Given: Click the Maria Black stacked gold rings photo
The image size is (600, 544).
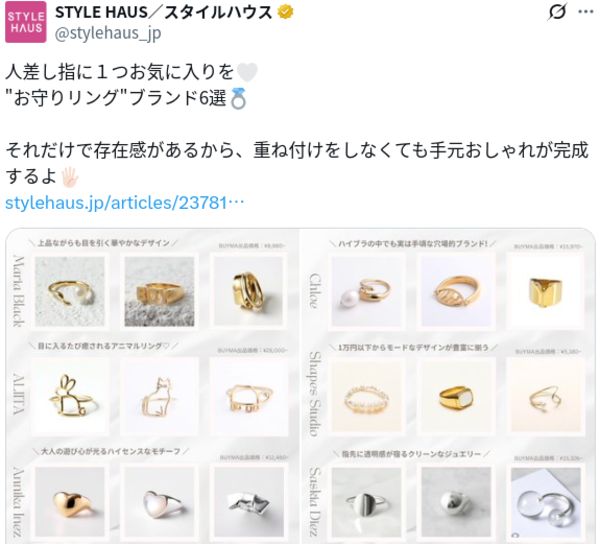Looking at the screenshot, I should 249,292.
